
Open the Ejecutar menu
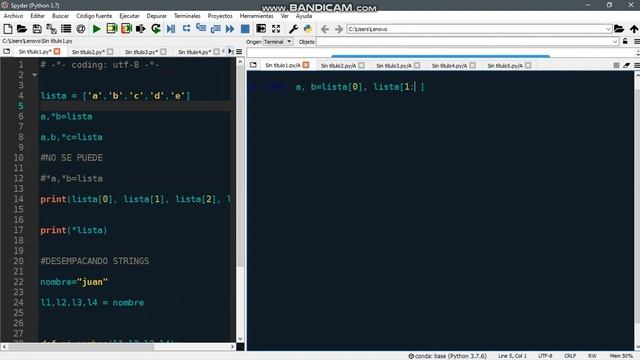point(129,16)
